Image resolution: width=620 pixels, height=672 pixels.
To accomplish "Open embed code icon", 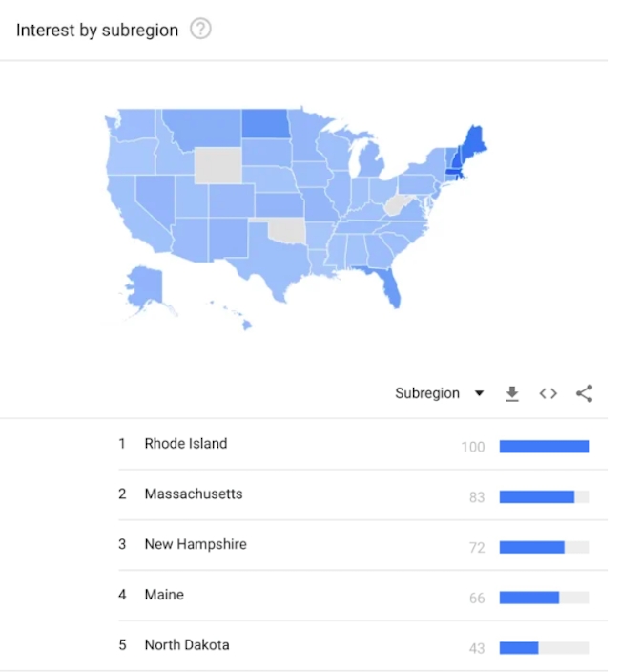I will point(548,393).
